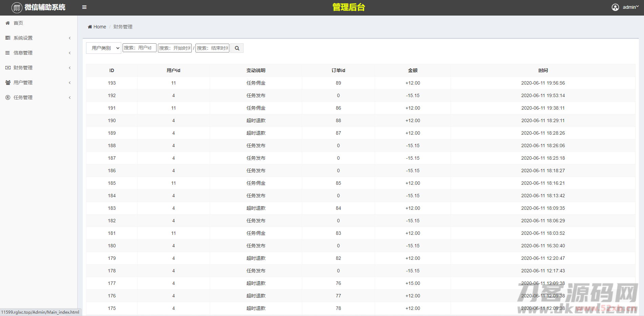Expand the 系统设置 chevron arrow
Screen dimensions: 644x316
pos(70,38)
